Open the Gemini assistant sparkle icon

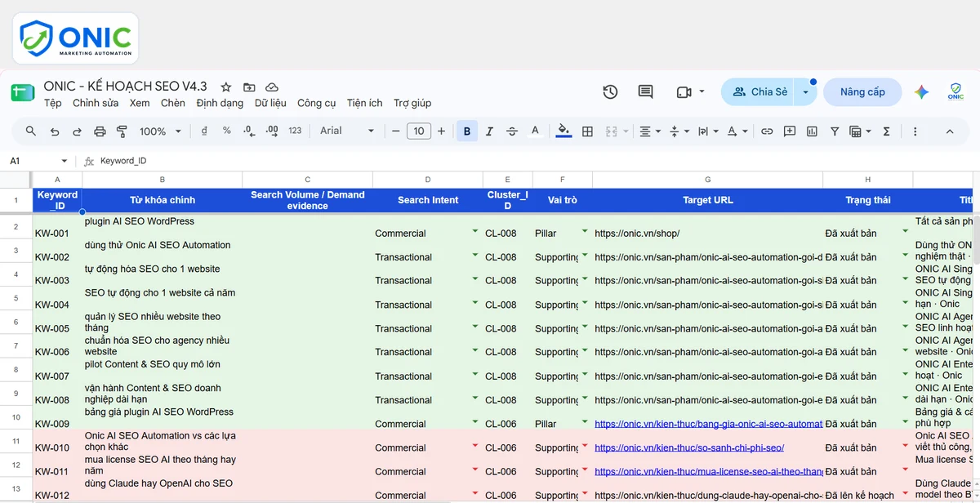click(921, 92)
